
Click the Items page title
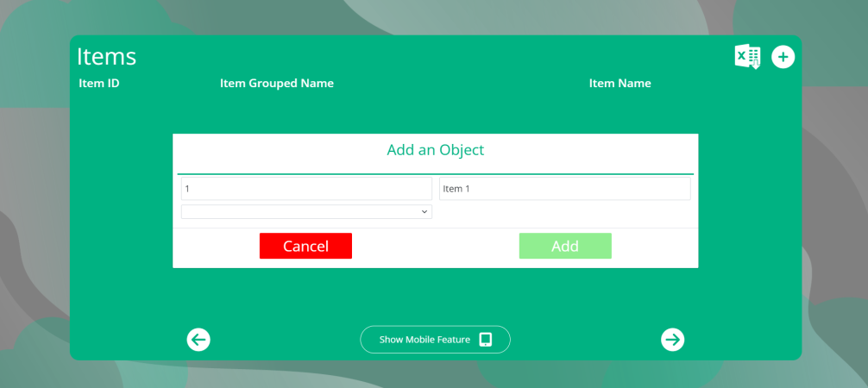point(107,57)
